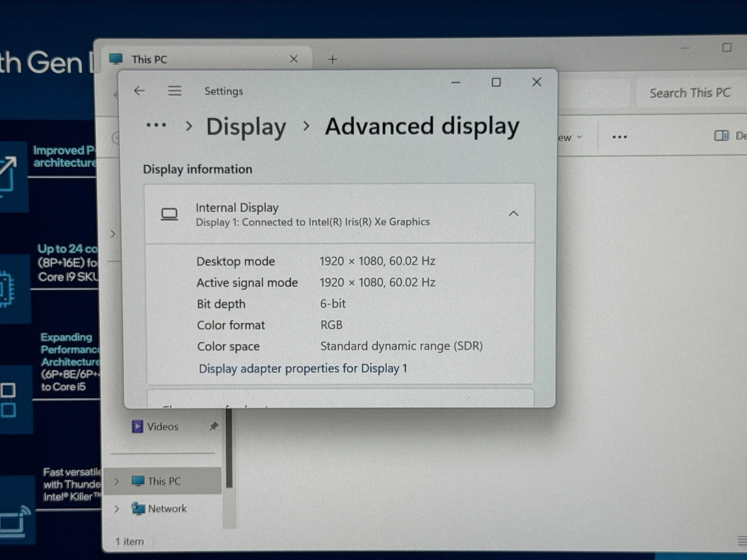The height and width of the screenshot is (560, 747).
Task: Select the Desktop mode resolution value
Action: coord(377,261)
